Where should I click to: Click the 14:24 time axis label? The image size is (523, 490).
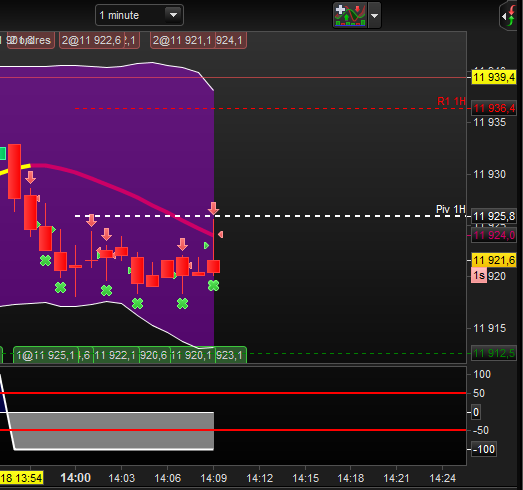click(x=443, y=478)
